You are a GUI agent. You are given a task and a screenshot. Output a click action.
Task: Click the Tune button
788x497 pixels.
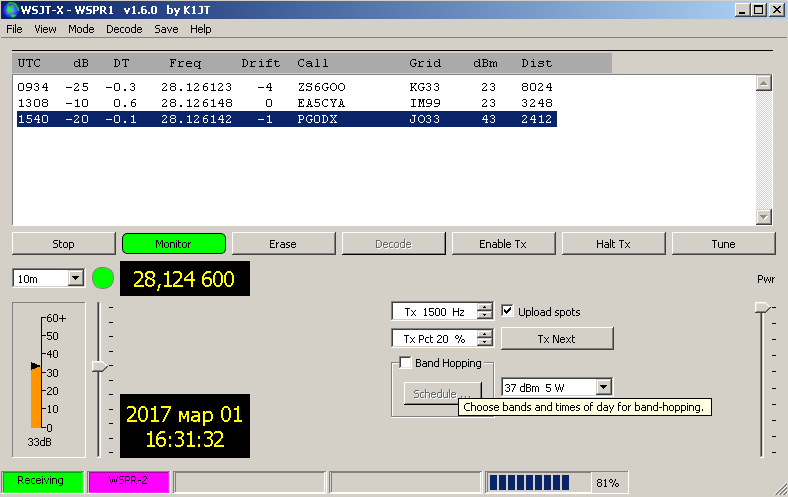(x=723, y=244)
